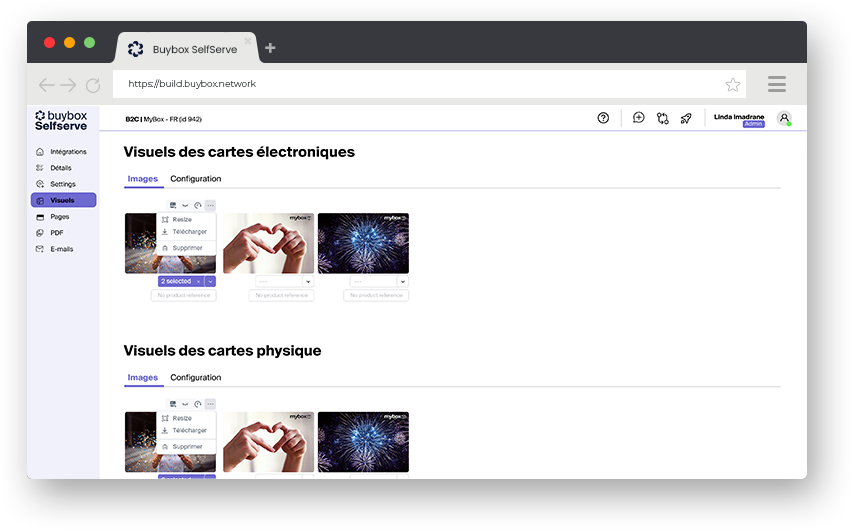The width and height of the screenshot is (852, 530).
Task: Clear the '2 selected' selection with x
Action: [198, 282]
